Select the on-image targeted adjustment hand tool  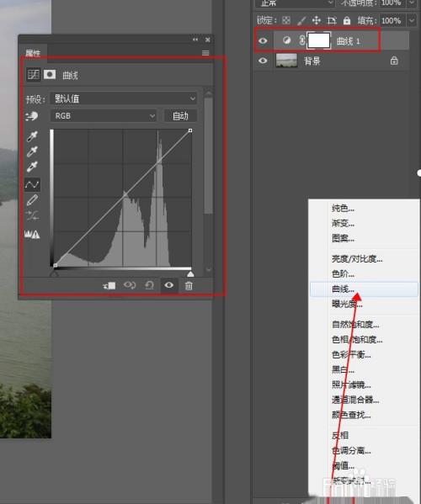tap(32, 116)
